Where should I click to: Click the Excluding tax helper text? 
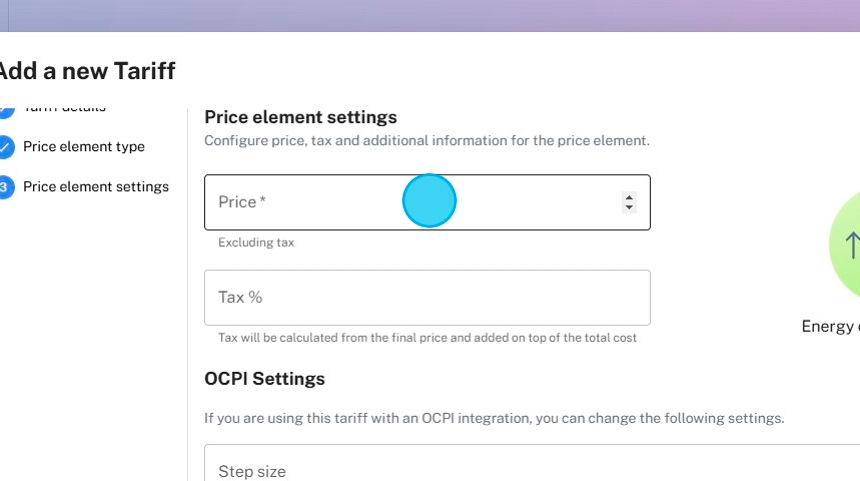pyautogui.click(x=256, y=242)
